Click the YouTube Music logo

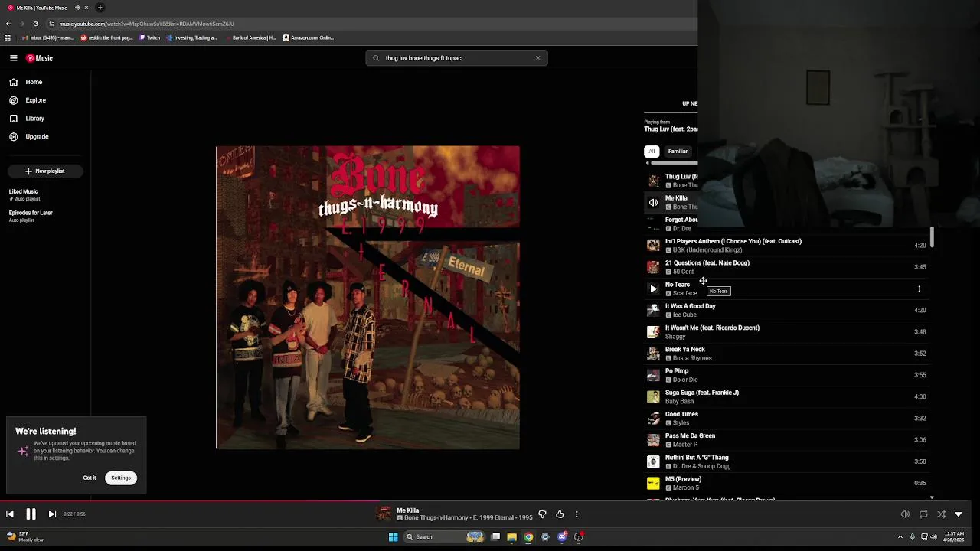(x=40, y=58)
